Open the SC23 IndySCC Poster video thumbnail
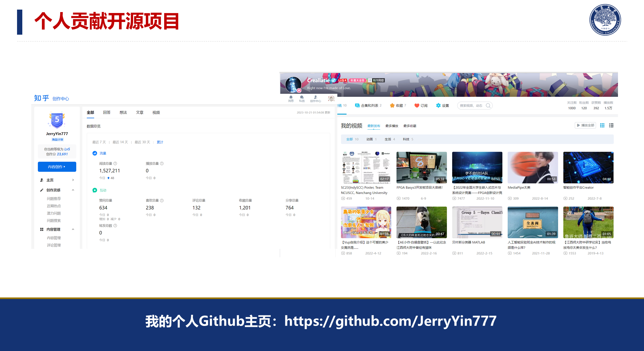Viewport: 644px width, 351px height. (x=366, y=167)
